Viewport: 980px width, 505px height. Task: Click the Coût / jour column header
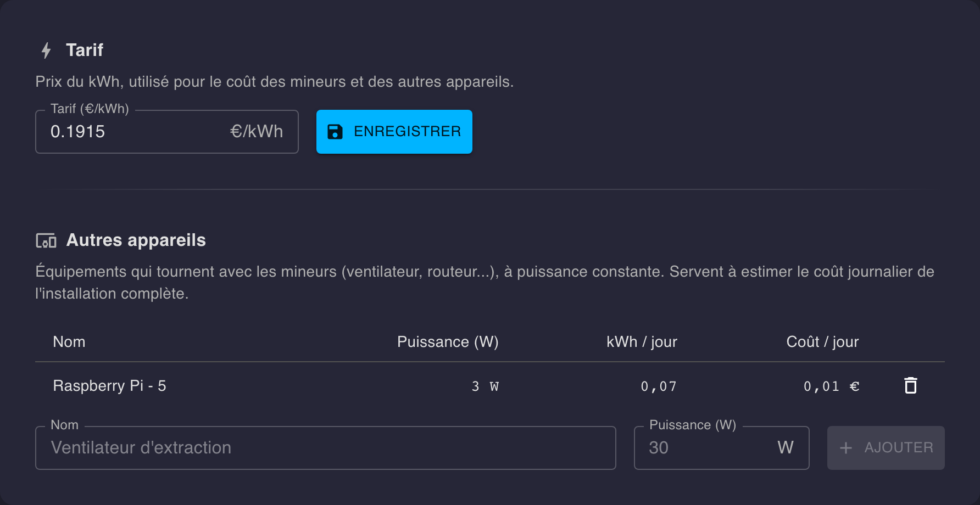(x=822, y=342)
